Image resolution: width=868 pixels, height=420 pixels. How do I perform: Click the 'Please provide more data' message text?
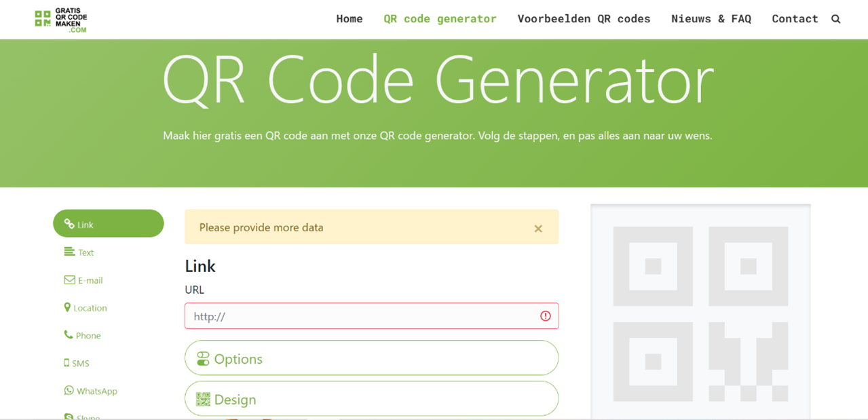click(x=261, y=227)
